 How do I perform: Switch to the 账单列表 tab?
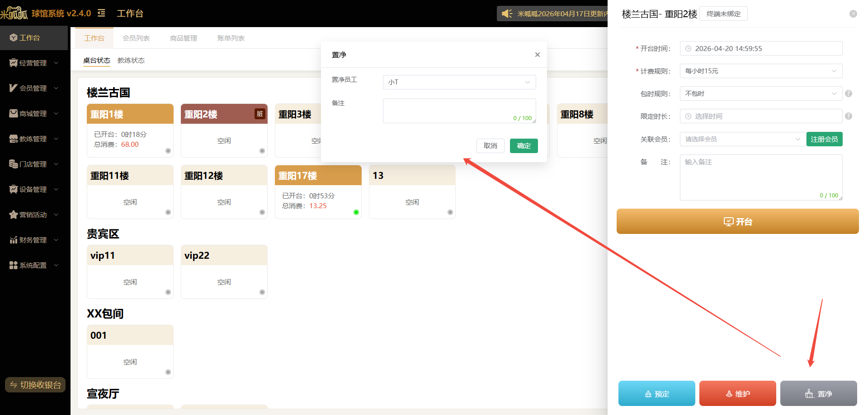click(231, 38)
